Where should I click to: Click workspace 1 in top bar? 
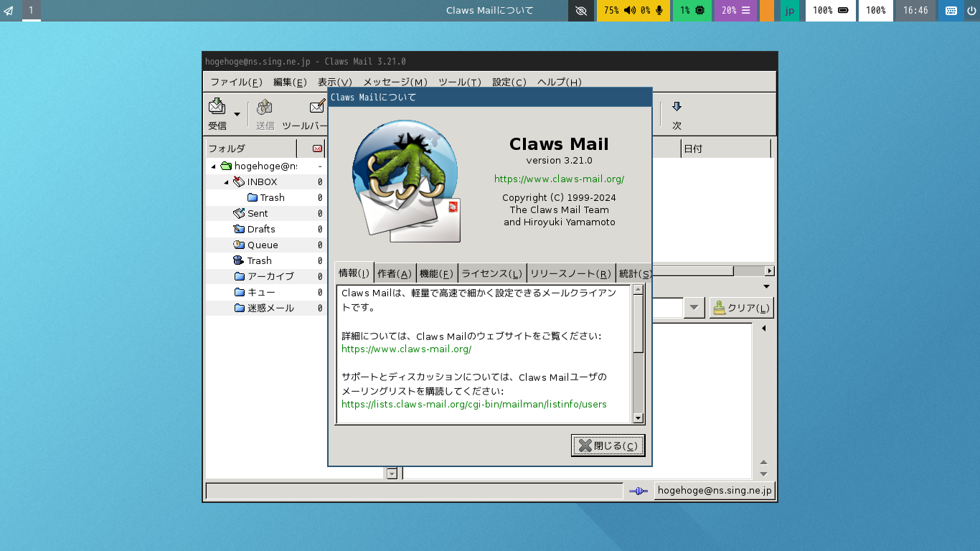31,10
